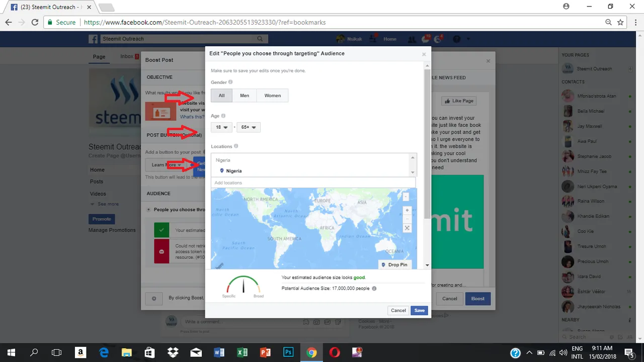Click the Potential Audience Size info icon
The width and height of the screenshot is (644, 362).
[x=374, y=289]
